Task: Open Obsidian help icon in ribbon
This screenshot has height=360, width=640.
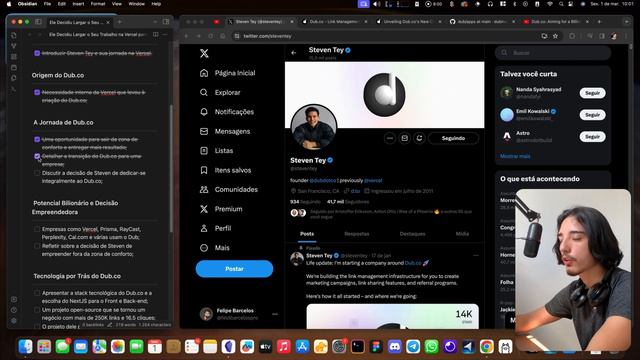Action: tap(14, 310)
